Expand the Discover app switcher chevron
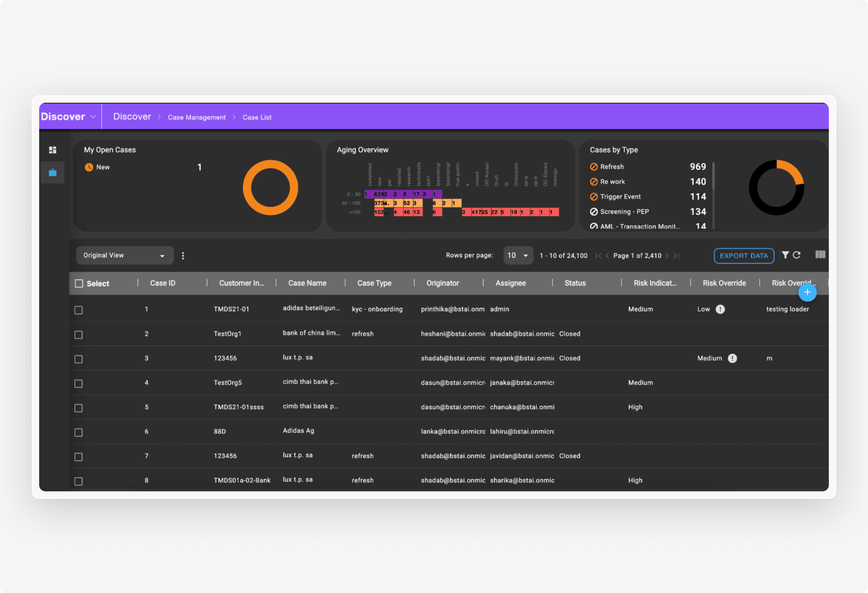The width and height of the screenshot is (868, 593). (93, 116)
